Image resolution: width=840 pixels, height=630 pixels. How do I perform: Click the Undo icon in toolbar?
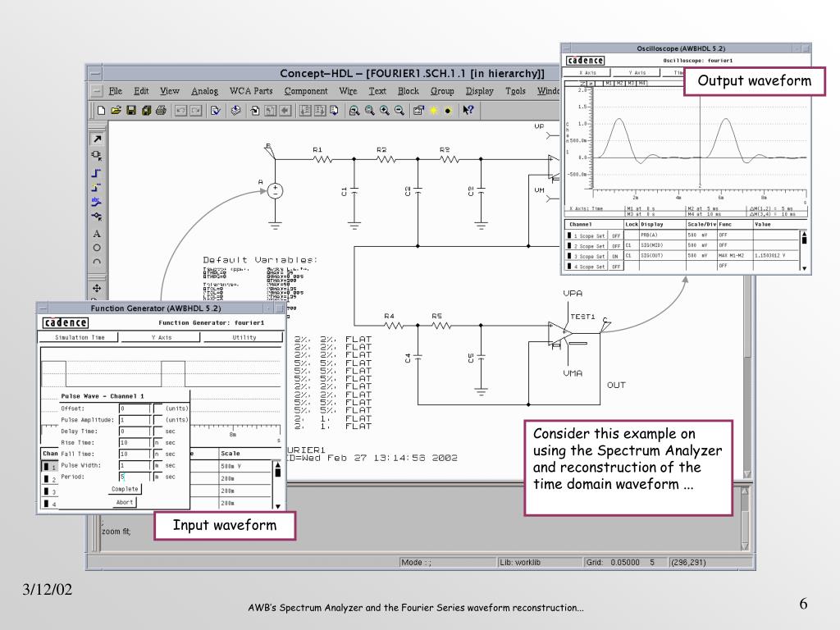180,111
